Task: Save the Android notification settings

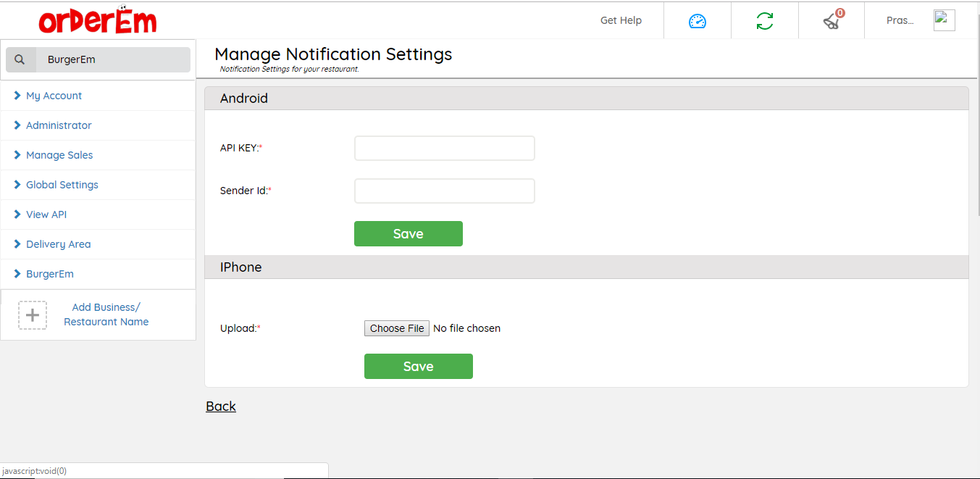Action: (x=408, y=234)
